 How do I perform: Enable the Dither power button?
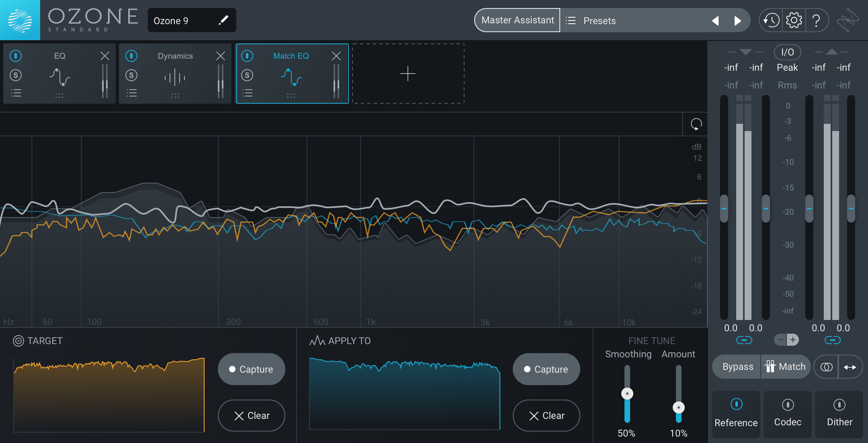click(x=839, y=404)
